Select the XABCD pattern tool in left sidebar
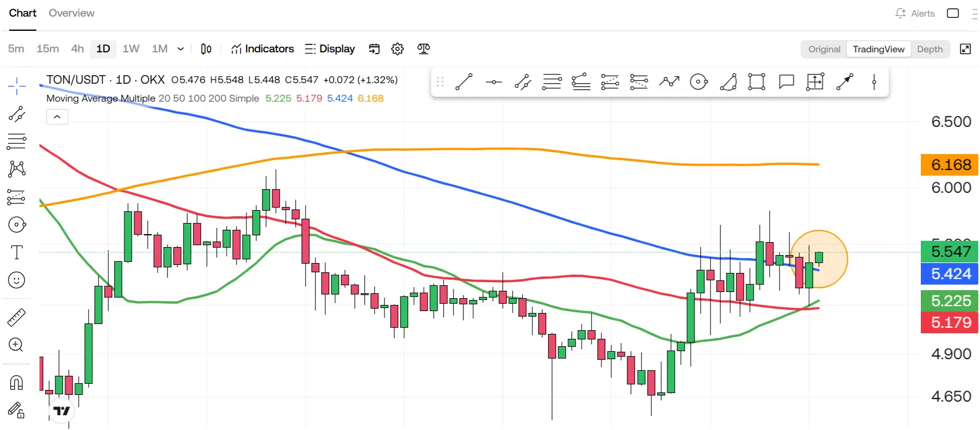Screen dimensions: 980x430 click(17, 169)
